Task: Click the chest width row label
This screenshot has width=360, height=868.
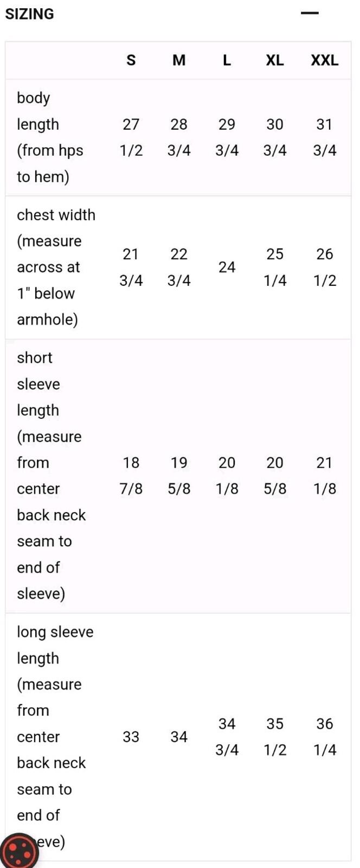Action: pyautogui.click(x=56, y=267)
